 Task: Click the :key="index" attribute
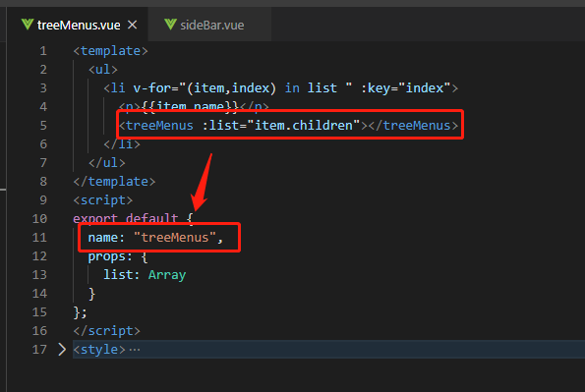click(x=406, y=88)
